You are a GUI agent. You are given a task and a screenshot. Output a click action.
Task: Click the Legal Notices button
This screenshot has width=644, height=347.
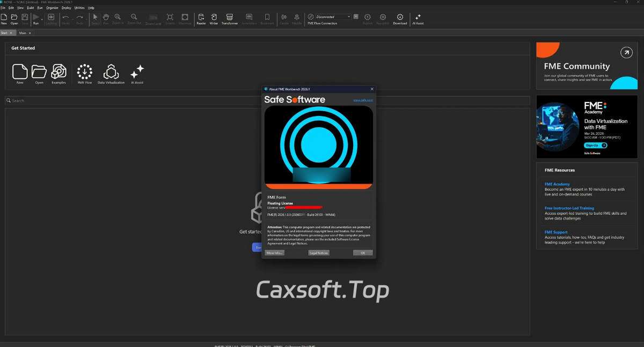pyautogui.click(x=319, y=252)
